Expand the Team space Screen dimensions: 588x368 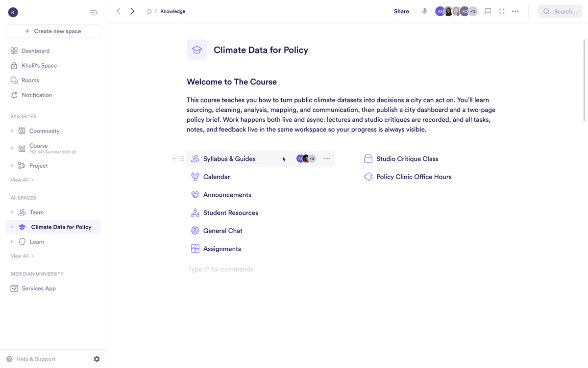click(12, 212)
